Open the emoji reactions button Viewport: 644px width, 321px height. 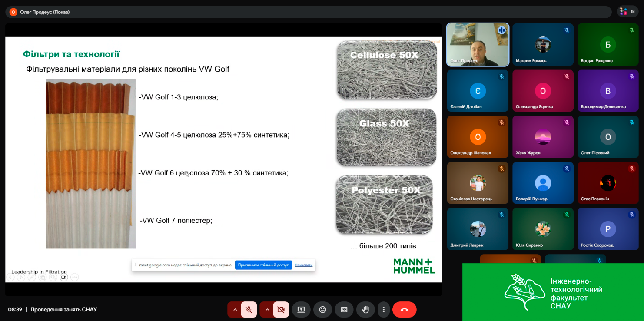322,310
